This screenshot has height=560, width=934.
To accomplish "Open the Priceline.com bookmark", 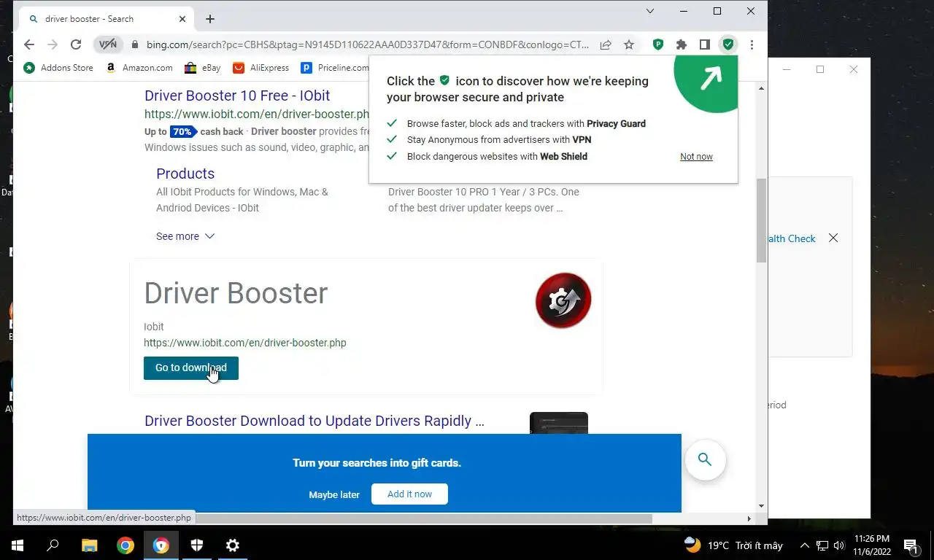I will point(335,68).
